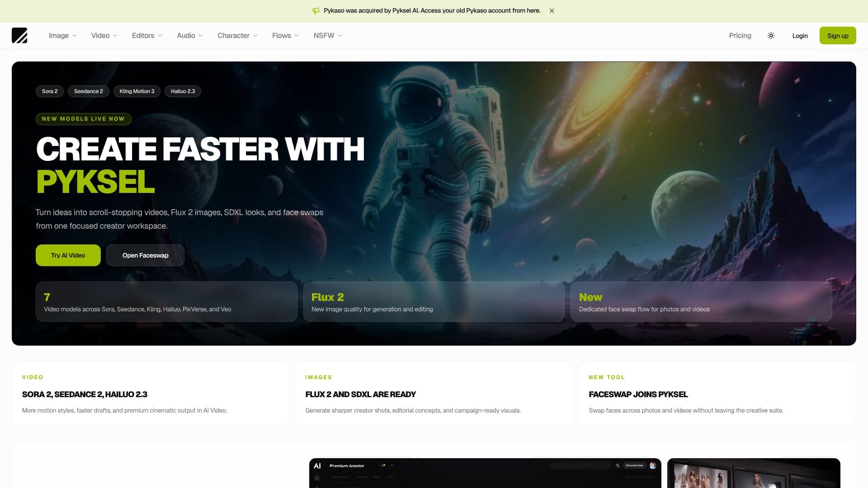The image size is (868, 488).
Task: Open the Flux 2 and SDXL are ready card
Action: [x=434, y=394]
